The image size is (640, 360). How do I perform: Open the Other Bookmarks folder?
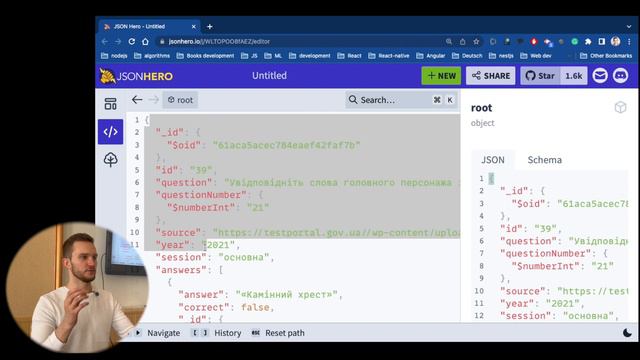coord(606,56)
